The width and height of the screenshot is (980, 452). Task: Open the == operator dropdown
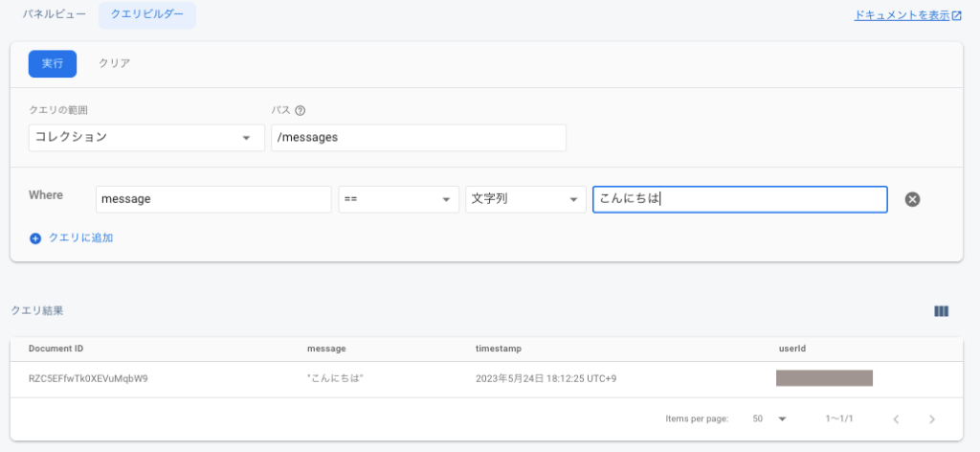pos(398,199)
